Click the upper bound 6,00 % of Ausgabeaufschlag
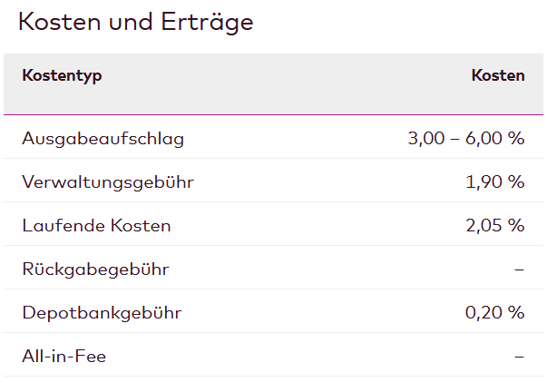Screen dimensions: 547x392 click(496, 139)
